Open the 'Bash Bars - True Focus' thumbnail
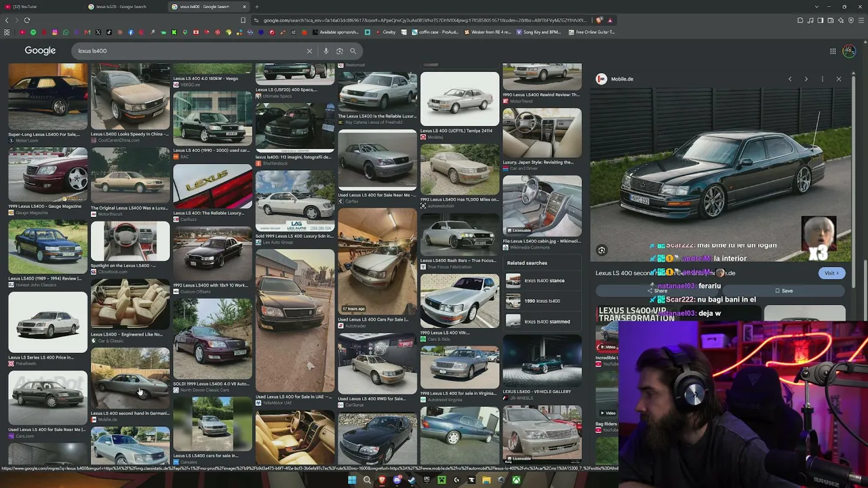Image resolution: width=868 pixels, height=488 pixels. [460, 234]
